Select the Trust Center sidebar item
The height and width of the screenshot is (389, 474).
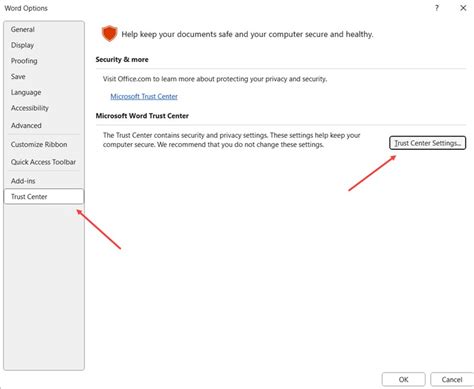[x=44, y=196]
